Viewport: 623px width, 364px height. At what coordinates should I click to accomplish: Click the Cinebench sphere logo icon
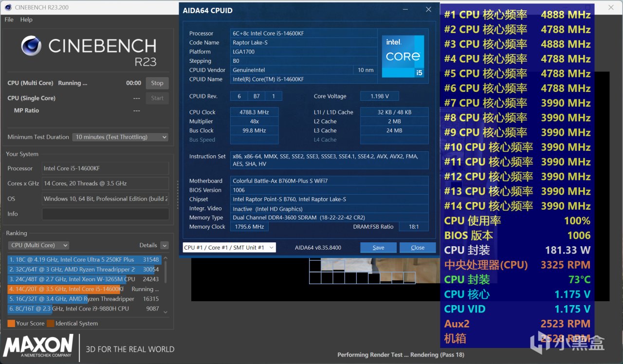(x=31, y=46)
